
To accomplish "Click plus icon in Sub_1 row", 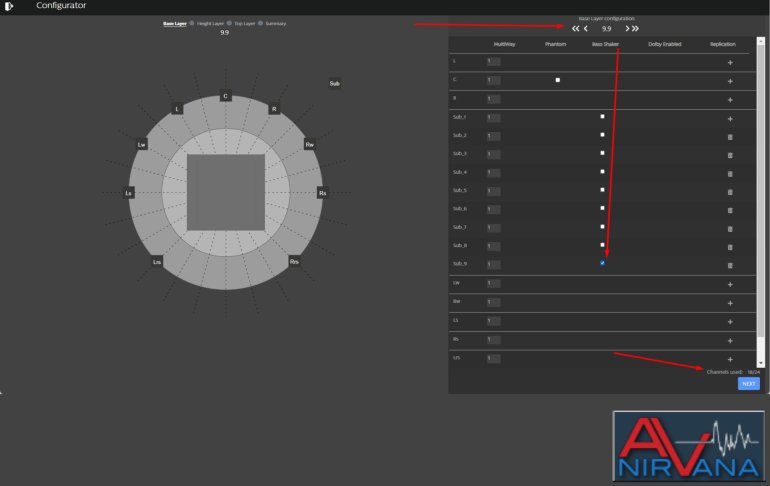I will click(x=730, y=118).
